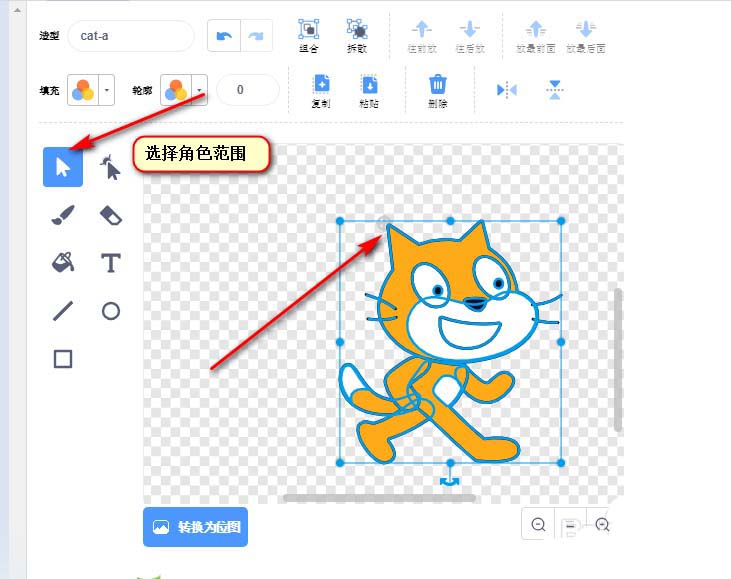Flip the selection vertically
The image size is (731, 579).
coord(555,90)
